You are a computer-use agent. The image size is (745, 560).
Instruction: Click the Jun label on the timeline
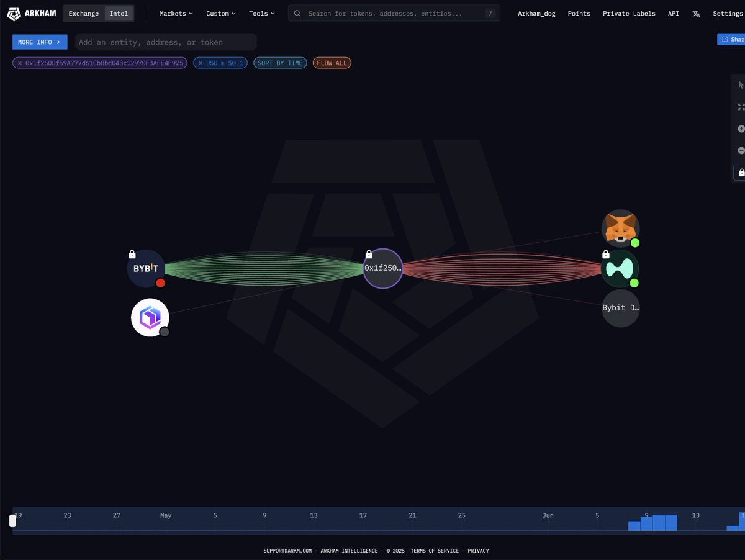click(548, 515)
